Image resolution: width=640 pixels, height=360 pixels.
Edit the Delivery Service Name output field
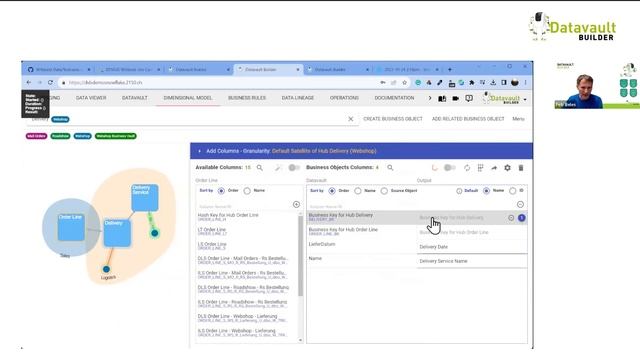[472, 261]
